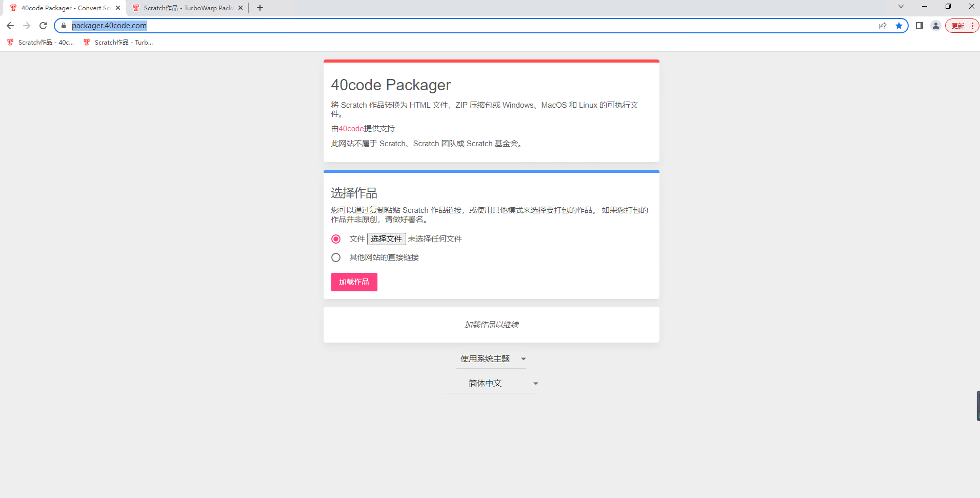The height and width of the screenshot is (498, 980).
Task: Follow the 40code support link
Action: (x=351, y=129)
